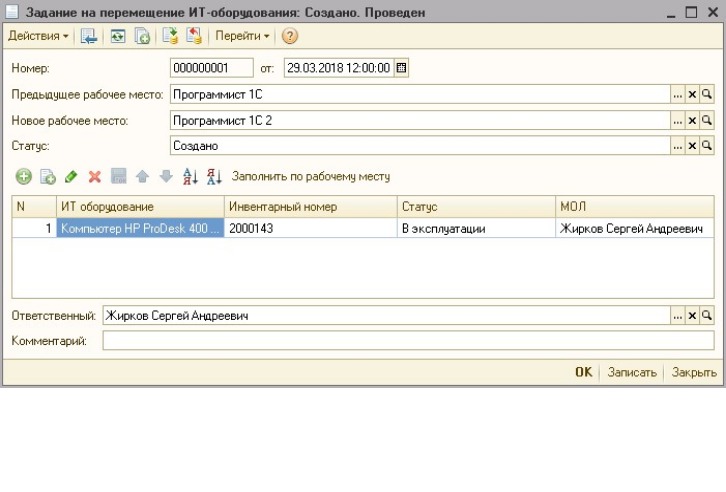
Task: Open selection for Статус field with ellipsis
Action: pos(678,146)
